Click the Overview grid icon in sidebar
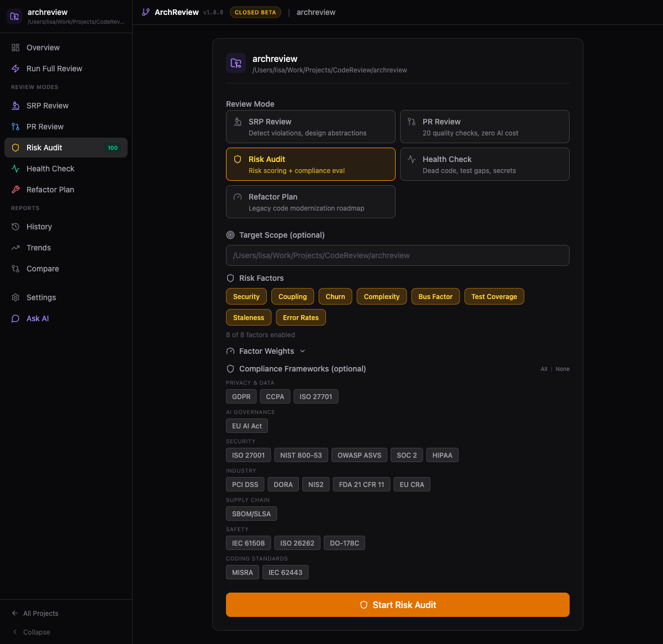Viewport: 663px width, 644px height. pos(15,48)
